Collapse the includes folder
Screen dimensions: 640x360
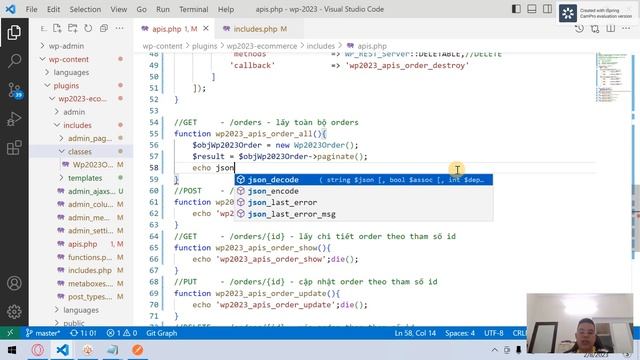(x=77, y=125)
